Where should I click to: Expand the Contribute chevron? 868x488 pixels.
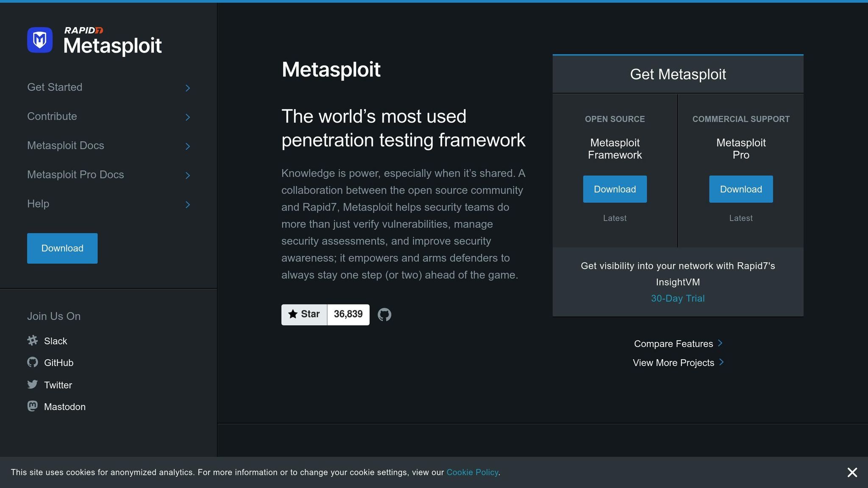tap(188, 117)
